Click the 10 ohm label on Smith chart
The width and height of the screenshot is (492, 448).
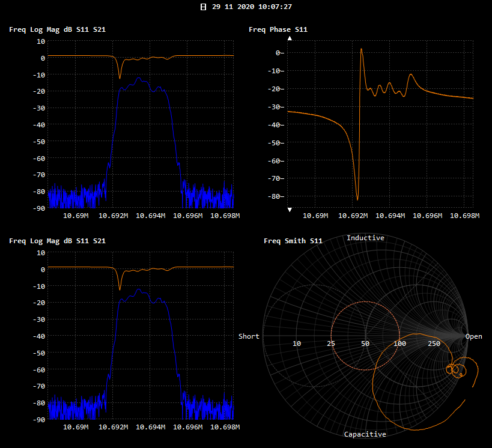coord(297,344)
